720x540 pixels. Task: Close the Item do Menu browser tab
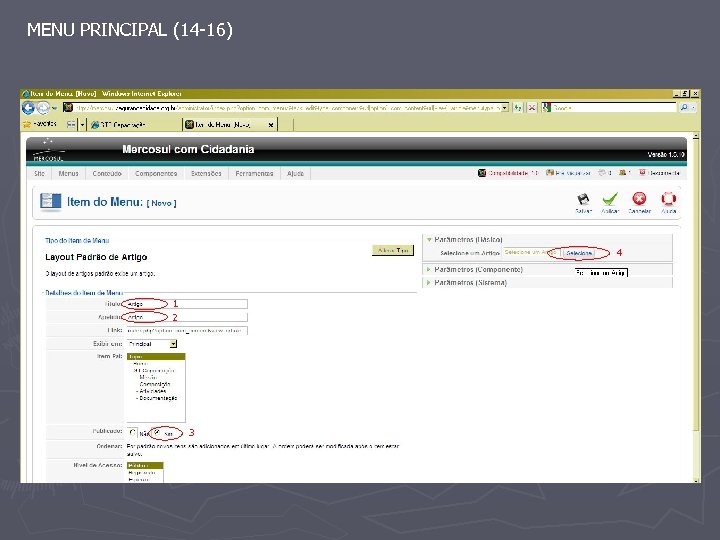[271, 124]
